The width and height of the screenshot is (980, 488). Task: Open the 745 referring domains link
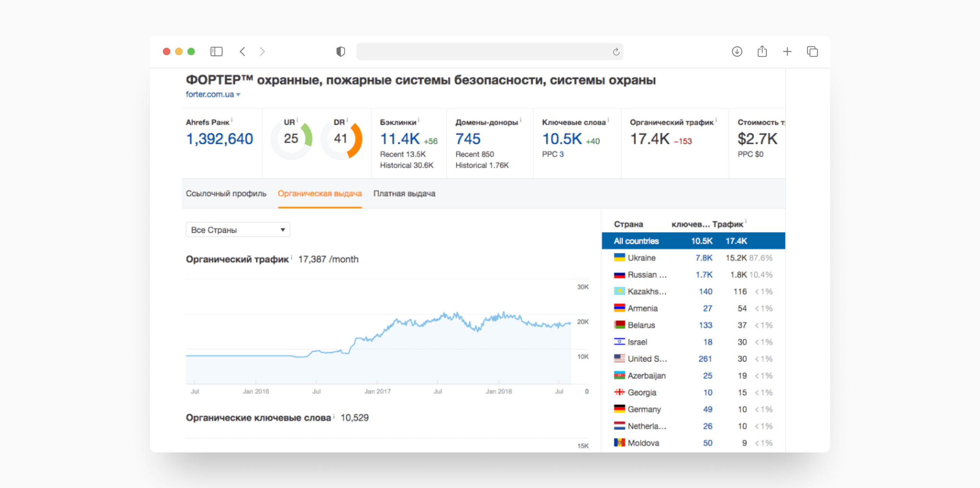tap(468, 139)
